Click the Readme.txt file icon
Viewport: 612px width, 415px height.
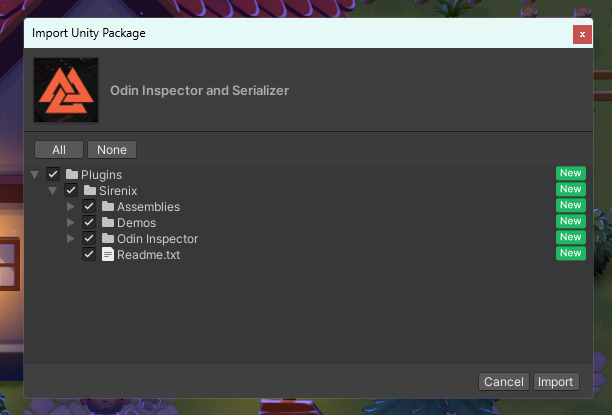[108, 254]
